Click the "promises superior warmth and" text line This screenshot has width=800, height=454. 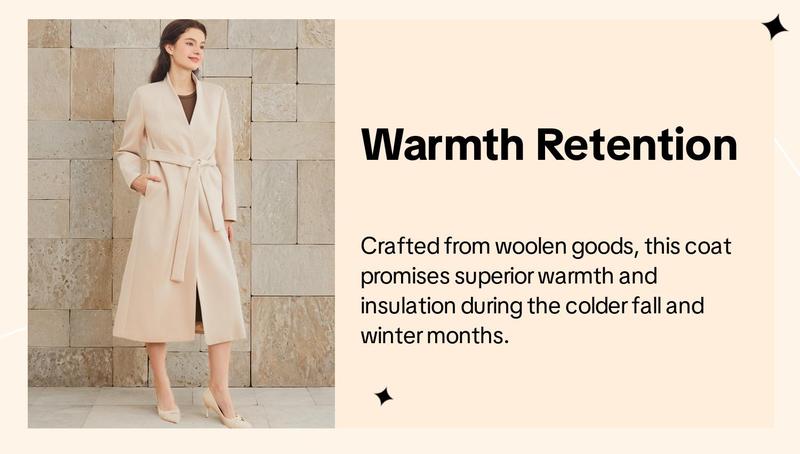[x=509, y=276]
